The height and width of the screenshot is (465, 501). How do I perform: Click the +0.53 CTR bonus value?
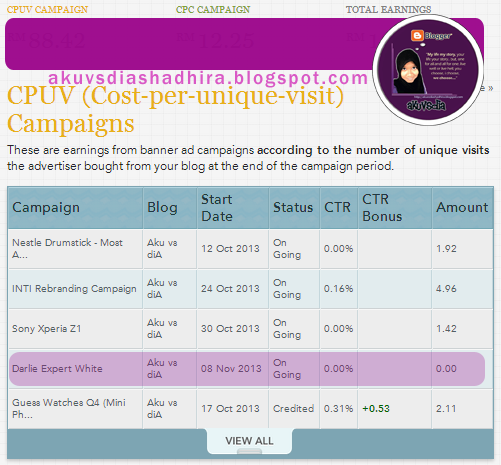[x=376, y=408]
